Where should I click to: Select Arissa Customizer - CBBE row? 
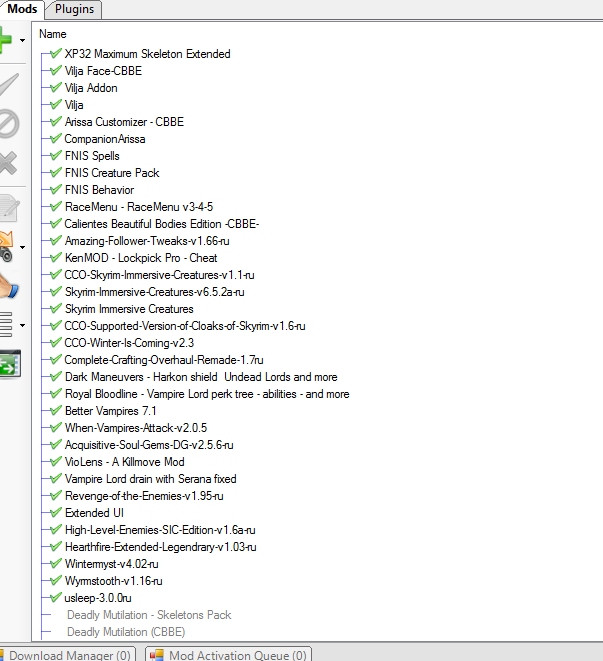coord(124,122)
